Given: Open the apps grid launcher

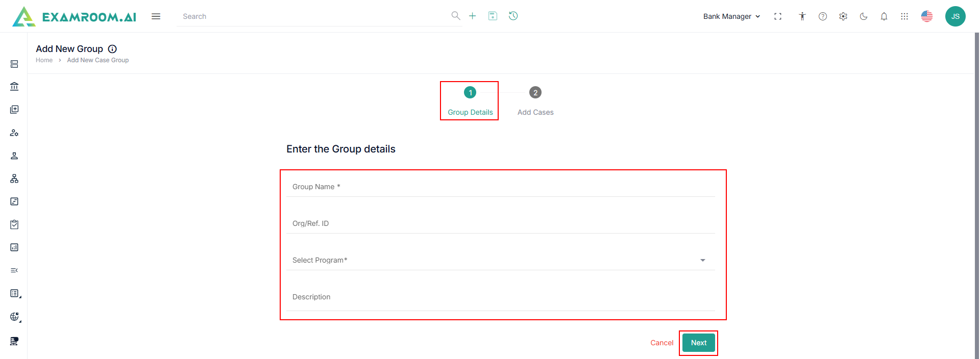Looking at the screenshot, I should (904, 16).
